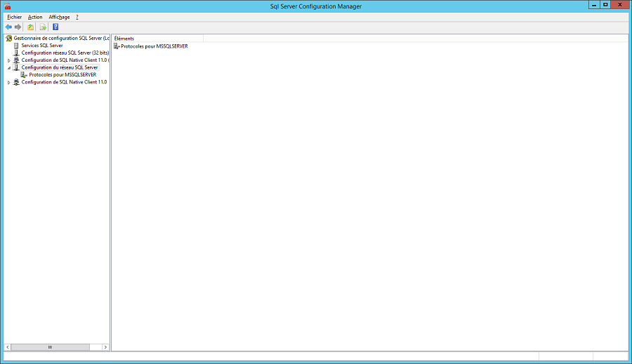The height and width of the screenshot is (364, 632).
Task: Expand the last Configuration de SQL Native Client 11.0 node
Action: tap(9, 82)
